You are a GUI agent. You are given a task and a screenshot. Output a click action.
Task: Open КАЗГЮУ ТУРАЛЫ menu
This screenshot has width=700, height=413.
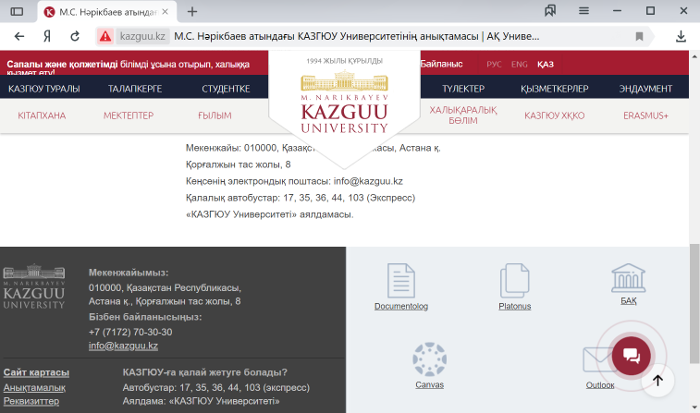[44, 89]
